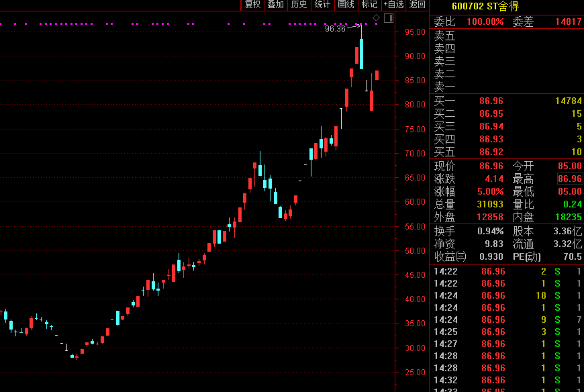
Task: Click the 返回 back button
Action: 418,5
